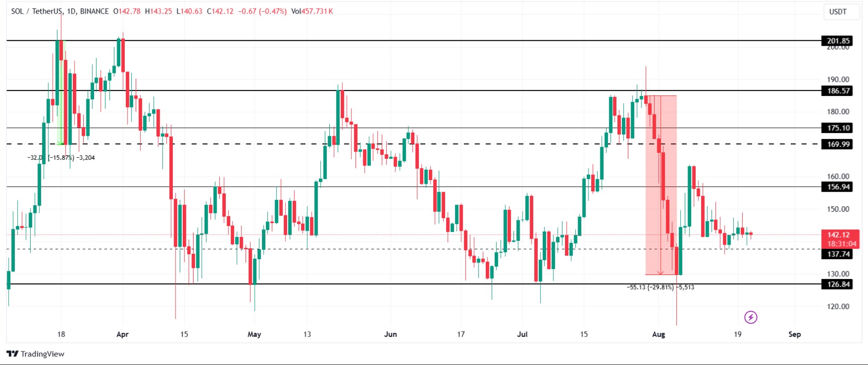Click the Vol 457.731K volume label
This screenshot has height=365, width=868.
(x=312, y=11)
